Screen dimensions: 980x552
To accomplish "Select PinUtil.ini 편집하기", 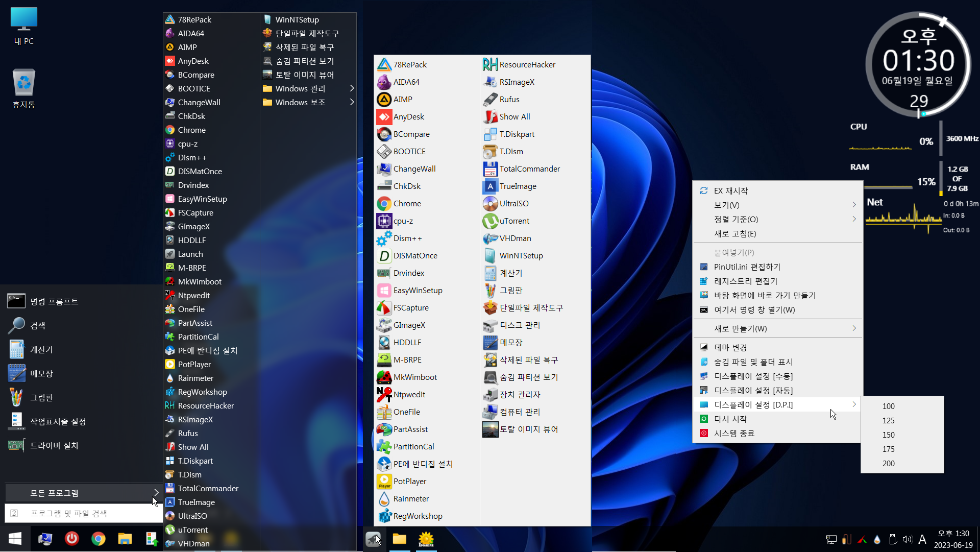I will 778,267.
